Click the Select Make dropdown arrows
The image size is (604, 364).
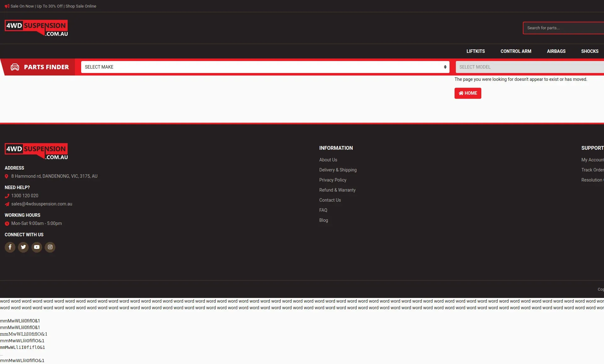point(445,67)
